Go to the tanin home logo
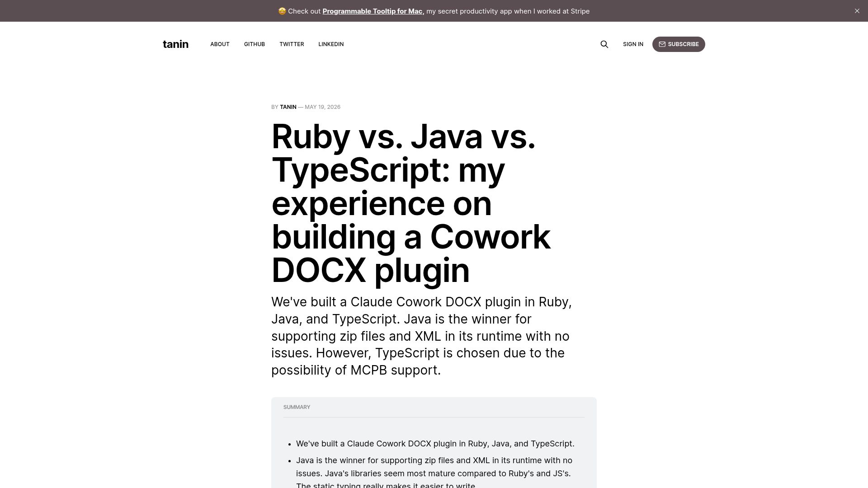This screenshot has width=868, height=488. tap(175, 44)
